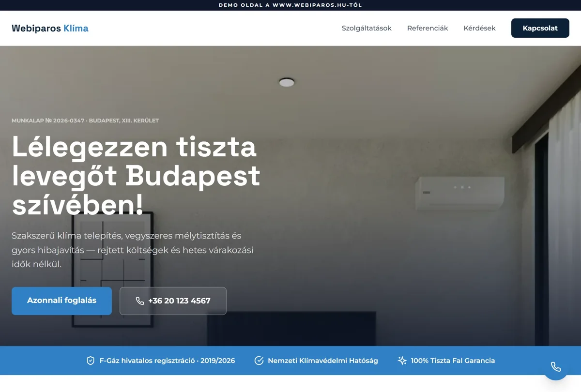Click the Azonnali foglalás button
This screenshot has height=392, width=581.
click(x=61, y=301)
